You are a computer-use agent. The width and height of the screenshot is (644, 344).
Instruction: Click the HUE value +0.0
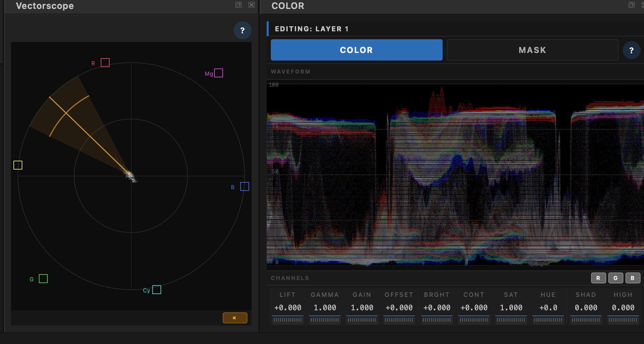pyautogui.click(x=548, y=308)
